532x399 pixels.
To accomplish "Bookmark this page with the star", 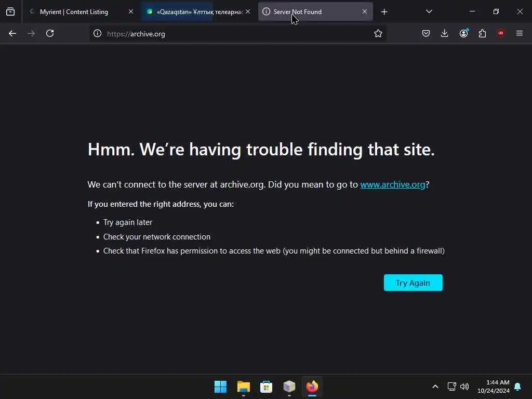I will tap(378, 33).
